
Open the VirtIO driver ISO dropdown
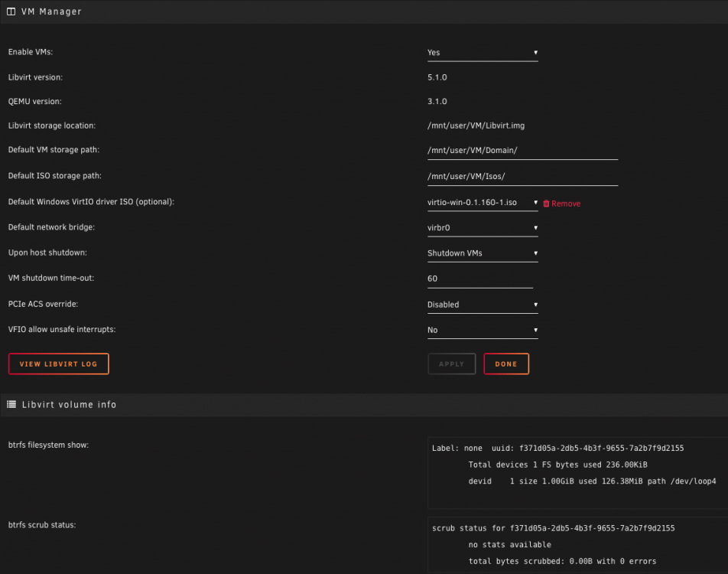[x=483, y=203]
